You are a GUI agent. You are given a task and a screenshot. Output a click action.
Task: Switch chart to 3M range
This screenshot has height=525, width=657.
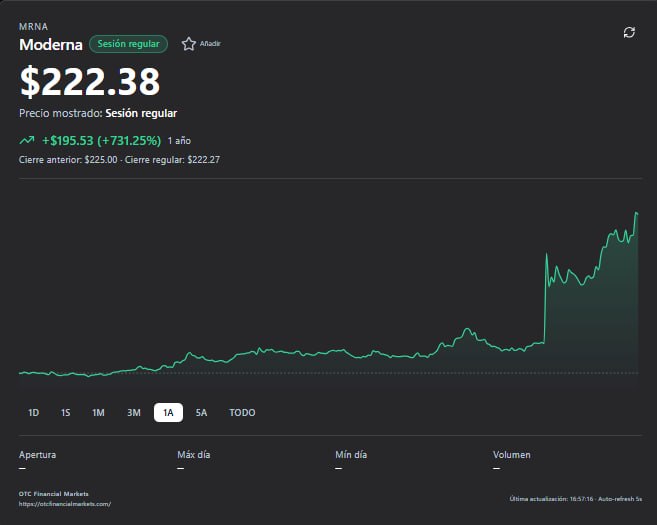click(134, 413)
